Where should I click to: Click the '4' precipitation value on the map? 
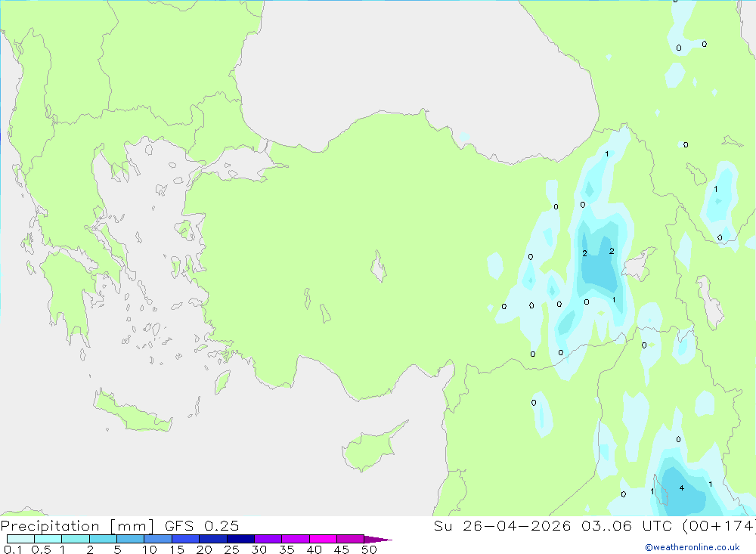pyautogui.click(x=682, y=488)
